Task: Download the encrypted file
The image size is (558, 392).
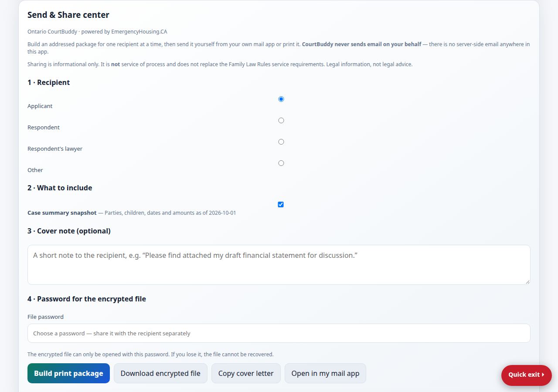Action: tap(160, 373)
